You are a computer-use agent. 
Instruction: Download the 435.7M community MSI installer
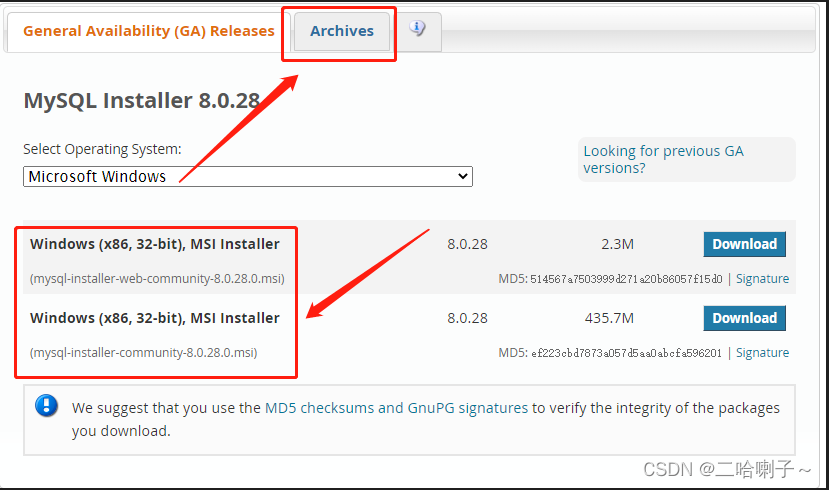[744, 318]
